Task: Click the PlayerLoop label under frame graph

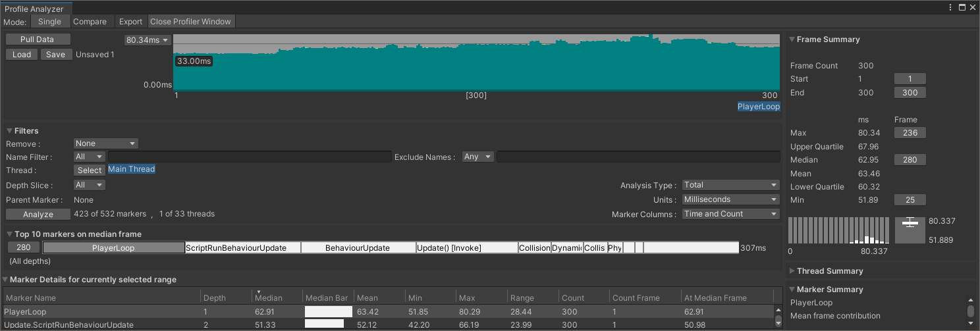Action: click(x=759, y=107)
